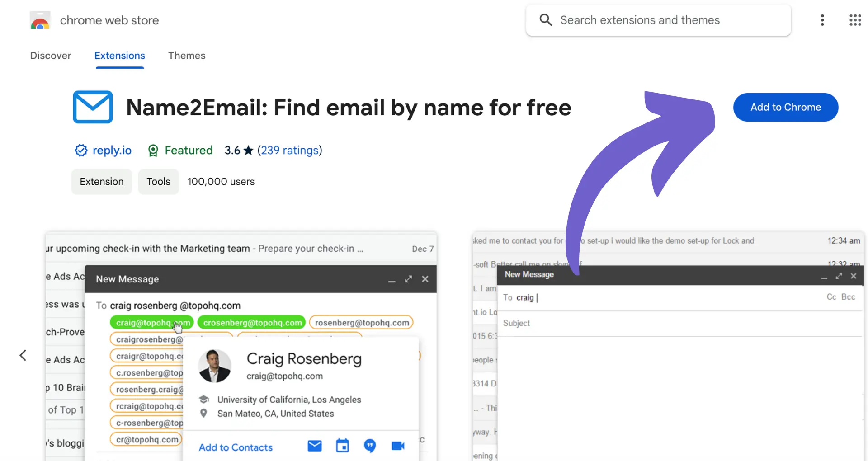Open the Google apps grid
The width and height of the screenshot is (868, 461).
(x=855, y=20)
